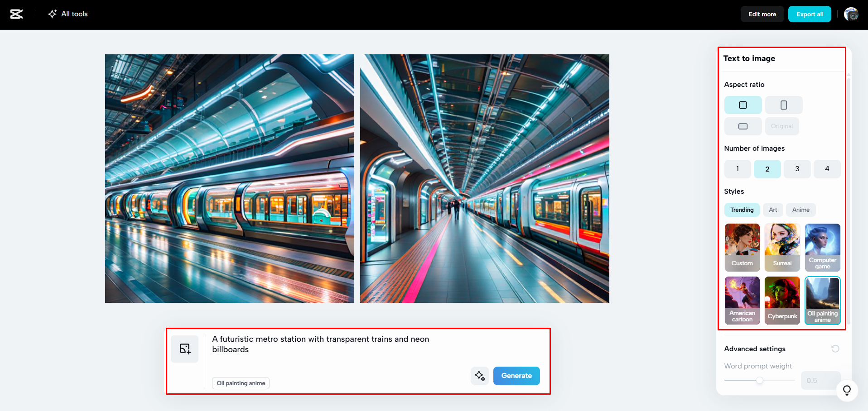868x411 pixels.
Task: Click the Generate button
Action: point(516,376)
